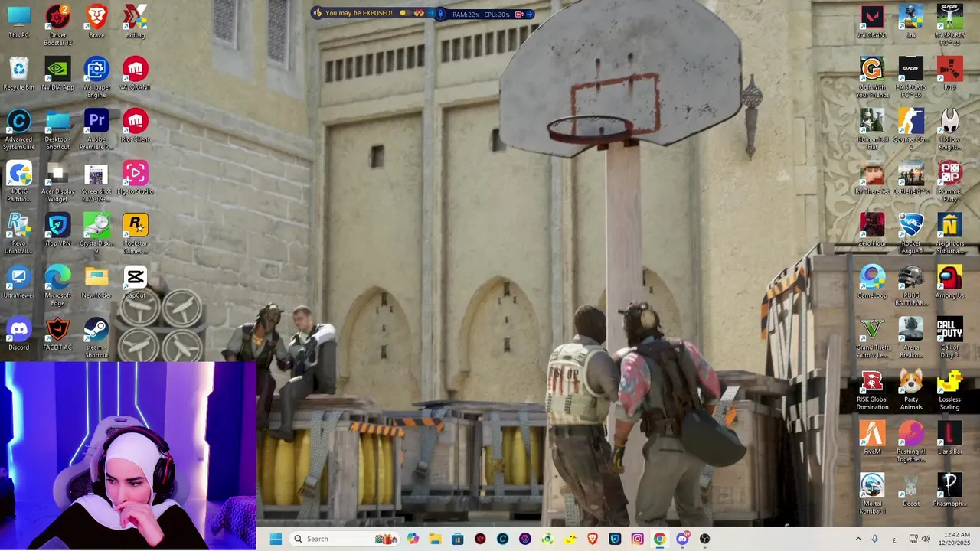Open RISK Global Domination shortcut
Viewport: 980px width, 551px height.
[x=872, y=390]
